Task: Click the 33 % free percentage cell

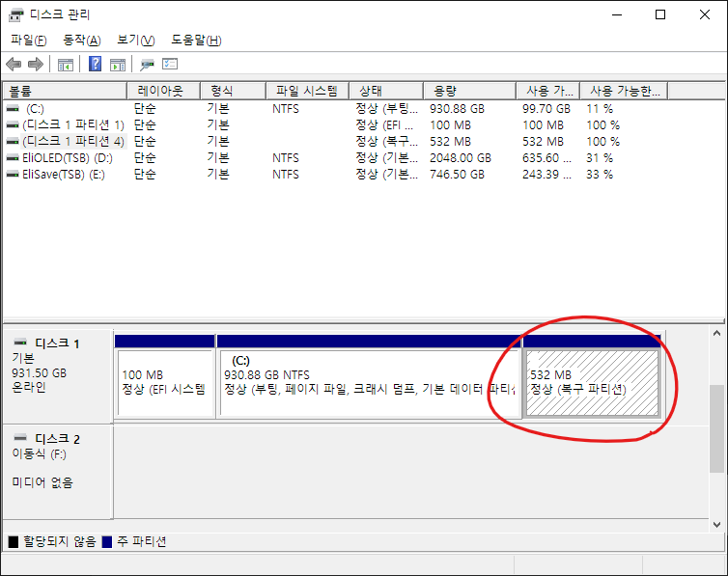Action: pyautogui.click(x=600, y=175)
